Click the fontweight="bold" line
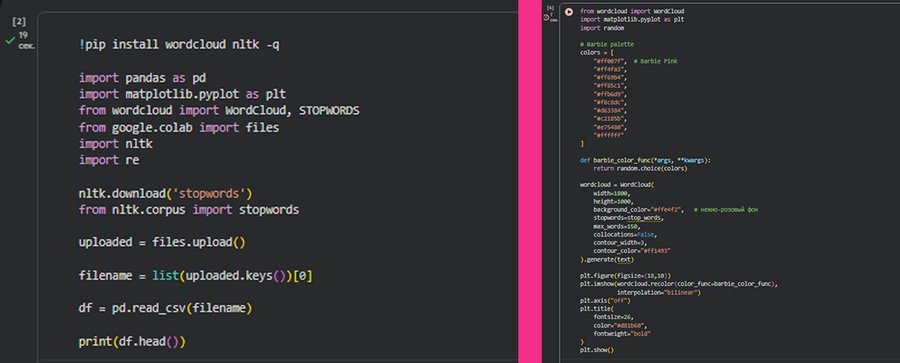The width and height of the screenshot is (900, 363). 622,334
